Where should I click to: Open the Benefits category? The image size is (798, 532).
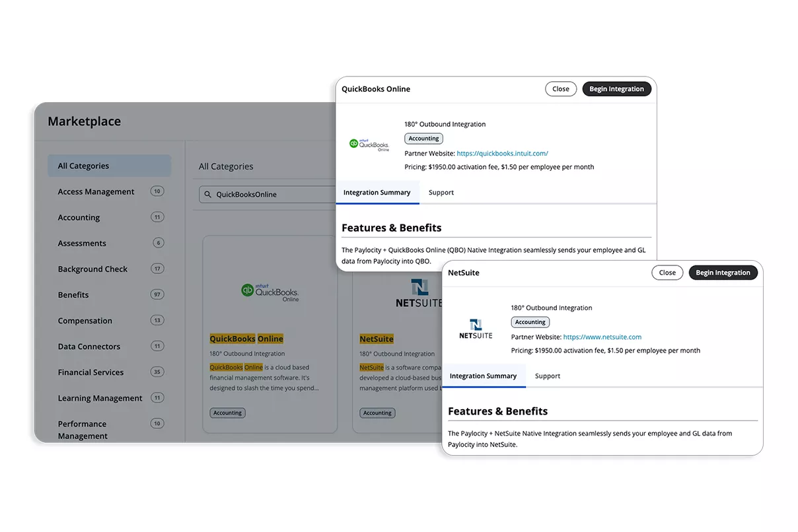click(73, 294)
